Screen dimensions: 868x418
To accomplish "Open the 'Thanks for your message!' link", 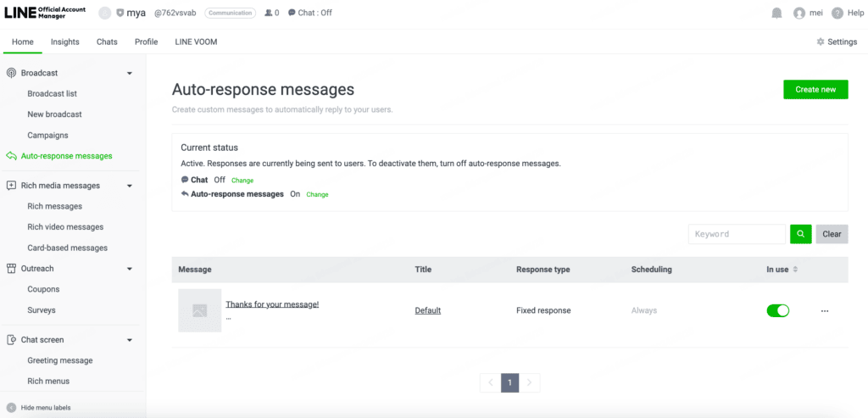I will (x=272, y=304).
